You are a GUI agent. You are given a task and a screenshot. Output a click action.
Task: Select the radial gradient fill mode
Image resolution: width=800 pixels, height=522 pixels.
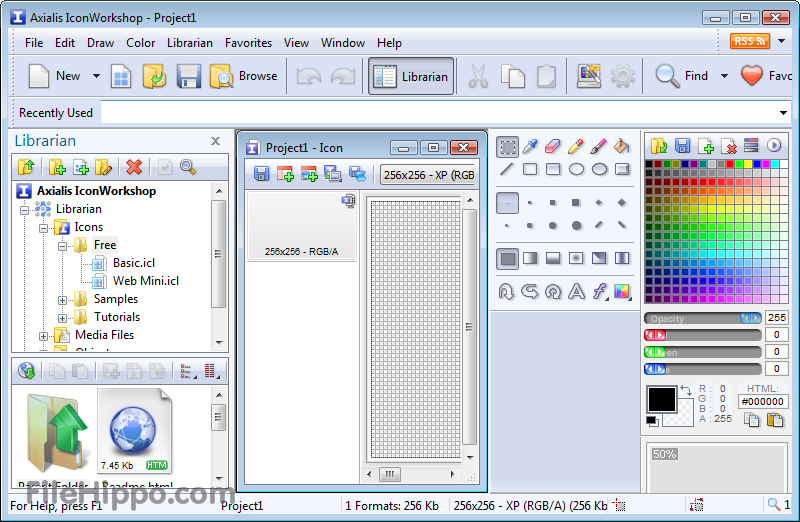tap(576, 258)
